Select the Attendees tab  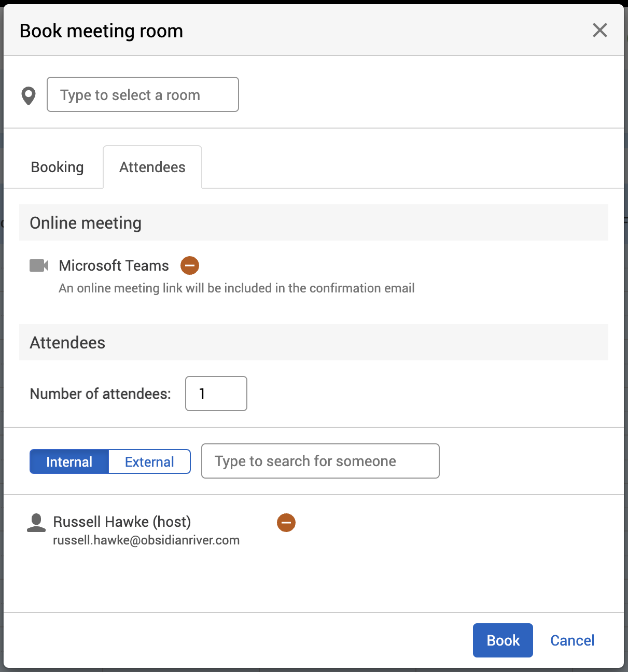152,167
